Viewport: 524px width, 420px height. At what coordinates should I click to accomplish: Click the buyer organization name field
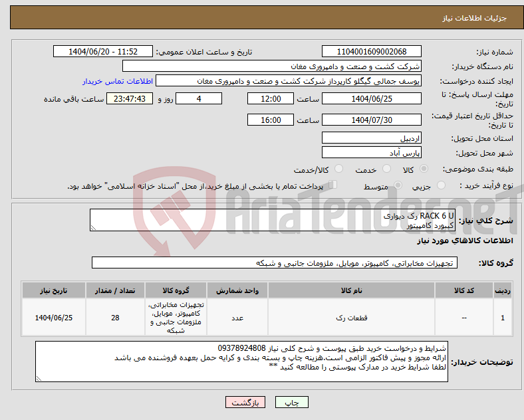coord(272,66)
